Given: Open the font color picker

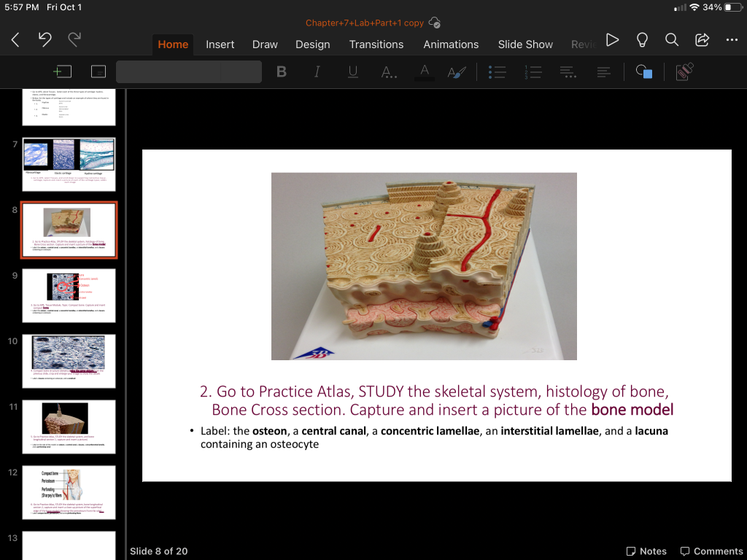Looking at the screenshot, I should (424, 71).
